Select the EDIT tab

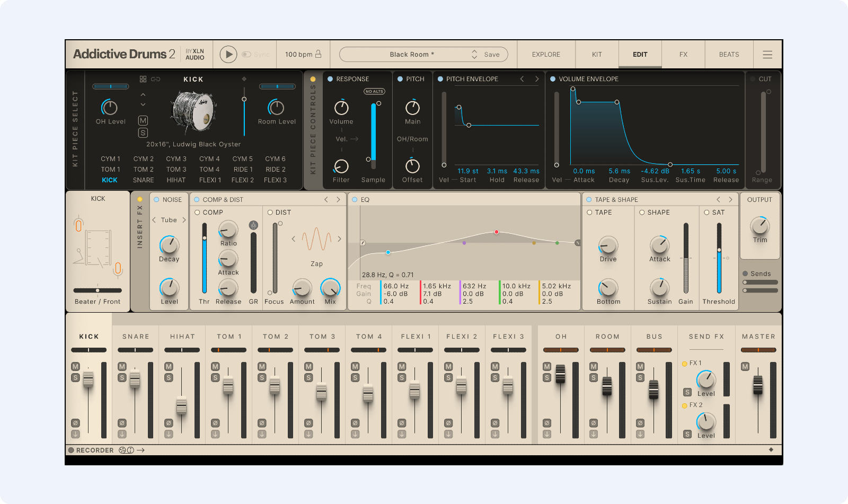[640, 55]
